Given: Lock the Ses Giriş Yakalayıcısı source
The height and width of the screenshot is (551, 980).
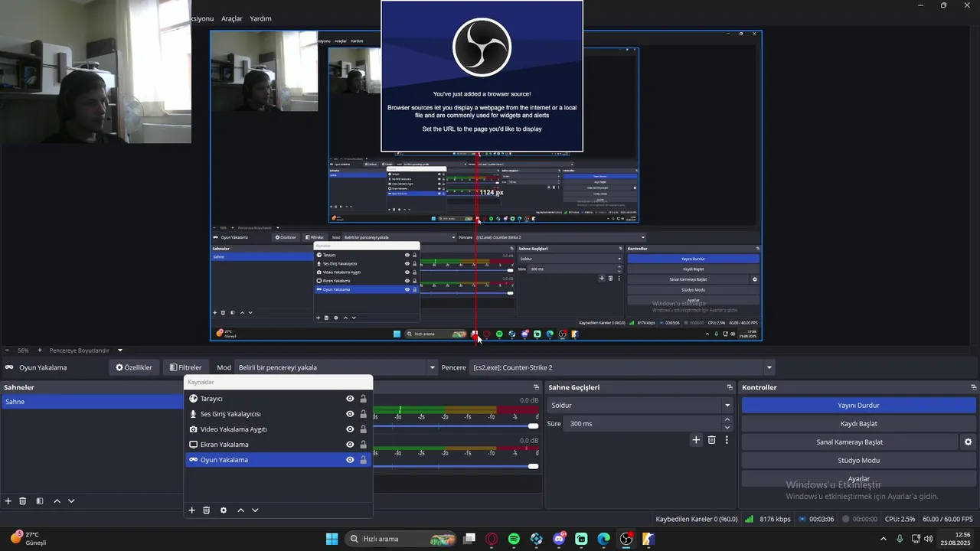Looking at the screenshot, I should coord(363,414).
